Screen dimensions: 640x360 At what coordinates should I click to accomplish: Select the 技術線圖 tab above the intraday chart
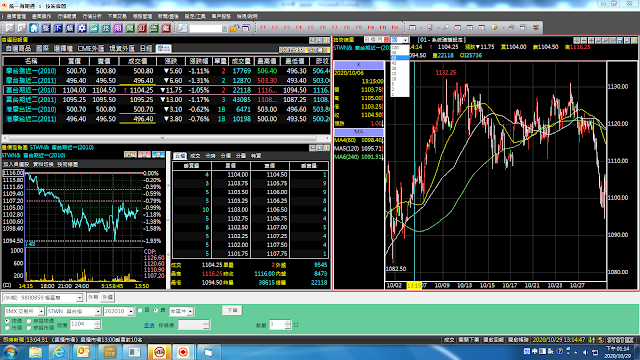pyautogui.click(x=68, y=164)
